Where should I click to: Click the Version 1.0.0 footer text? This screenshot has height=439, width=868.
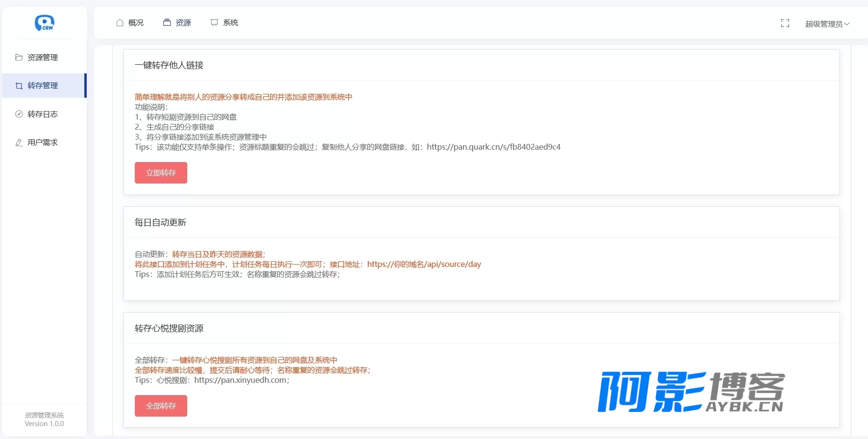tap(44, 424)
